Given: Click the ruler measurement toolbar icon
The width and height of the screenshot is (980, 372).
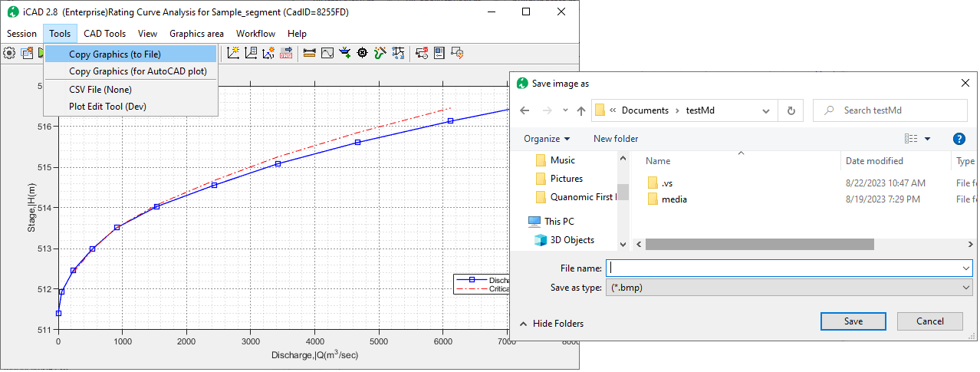Looking at the screenshot, I should point(310,53).
